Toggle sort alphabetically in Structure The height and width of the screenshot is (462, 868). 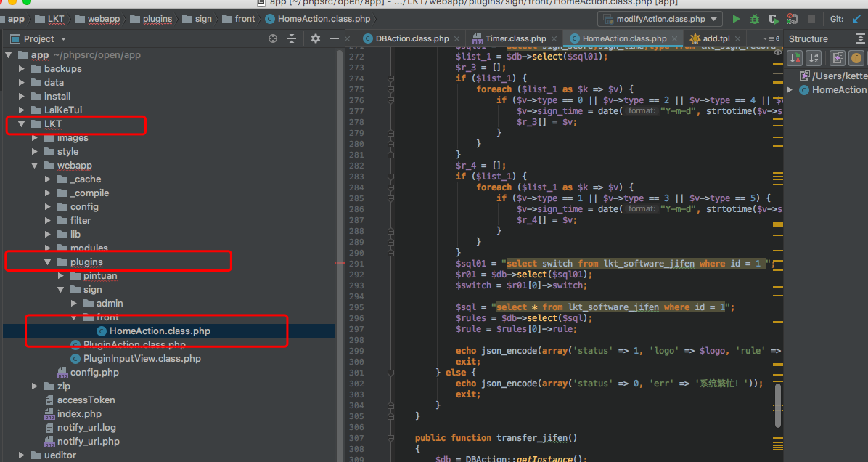coord(814,57)
